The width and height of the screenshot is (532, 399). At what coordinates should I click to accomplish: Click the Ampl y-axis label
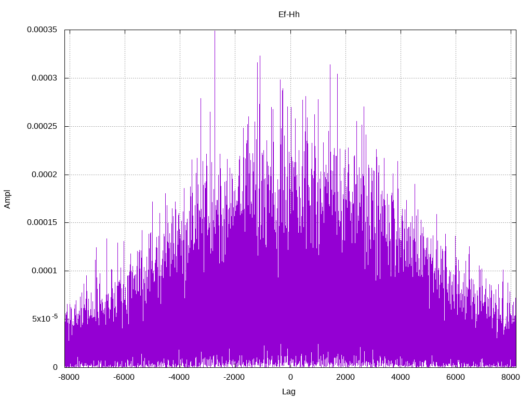click(7, 199)
